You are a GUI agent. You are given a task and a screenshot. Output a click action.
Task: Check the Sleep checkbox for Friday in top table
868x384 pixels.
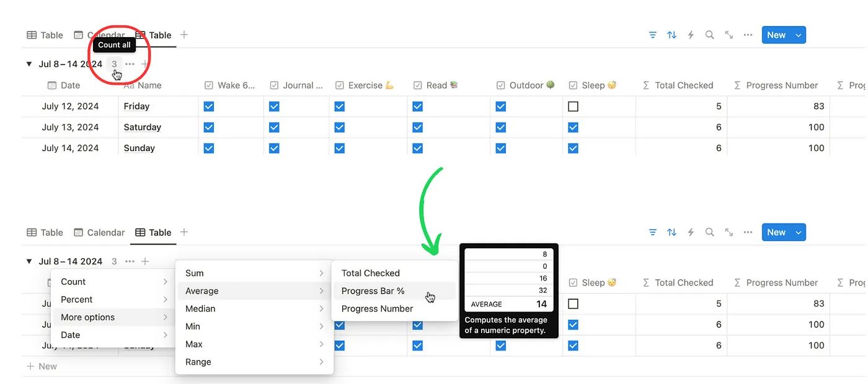(x=573, y=107)
